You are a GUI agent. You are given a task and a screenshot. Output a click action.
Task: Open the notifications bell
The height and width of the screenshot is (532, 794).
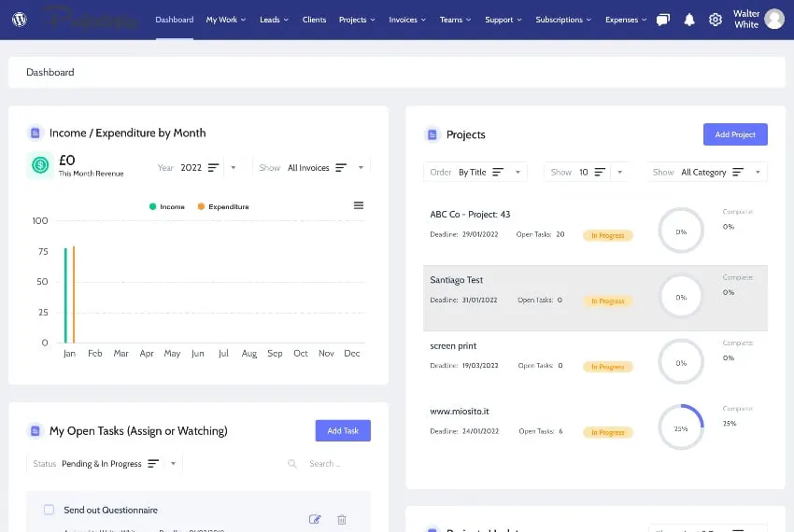689,20
